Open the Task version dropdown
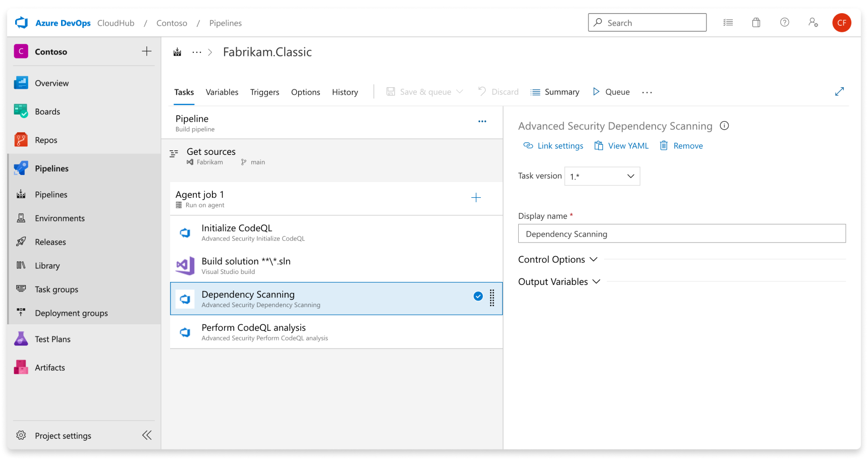This screenshot has height=460, width=868. (602, 176)
